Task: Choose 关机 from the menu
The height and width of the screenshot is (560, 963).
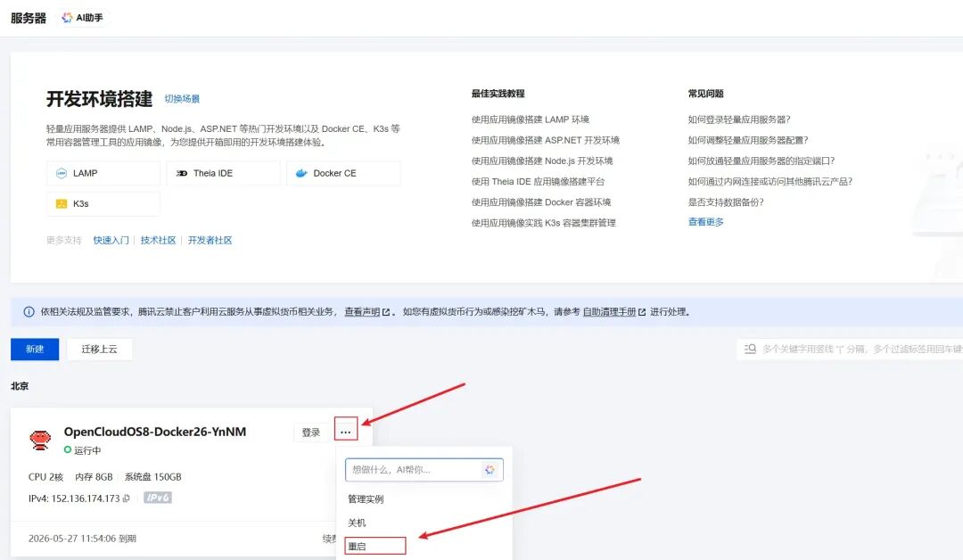Action: pyautogui.click(x=357, y=523)
